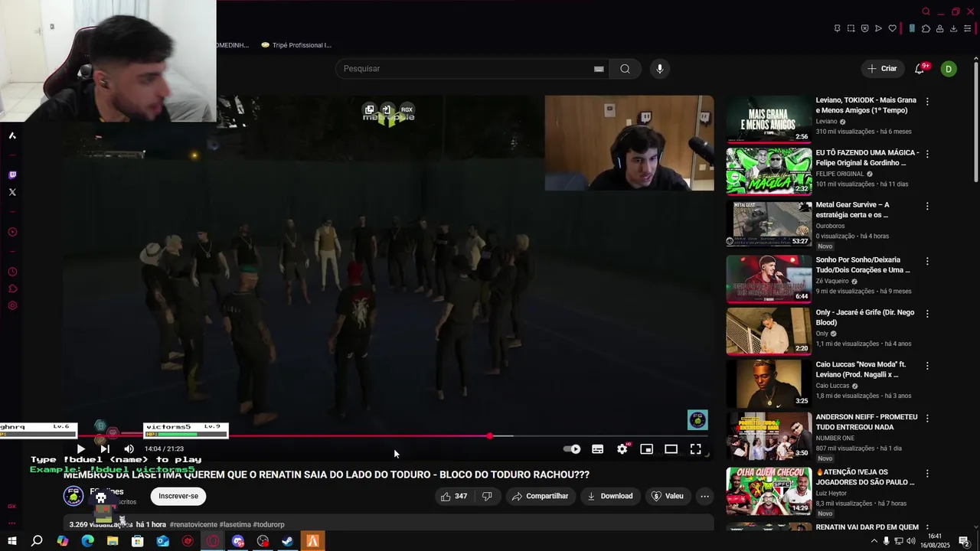The width and height of the screenshot is (980, 551).
Task: Open sidebar settings gear icon
Action: click(12, 306)
